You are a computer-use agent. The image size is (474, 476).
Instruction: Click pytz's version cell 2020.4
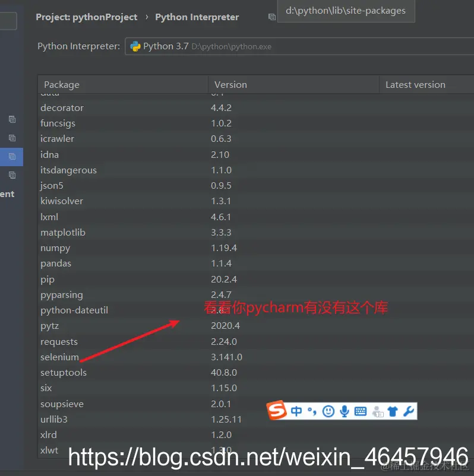click(226, 326)
